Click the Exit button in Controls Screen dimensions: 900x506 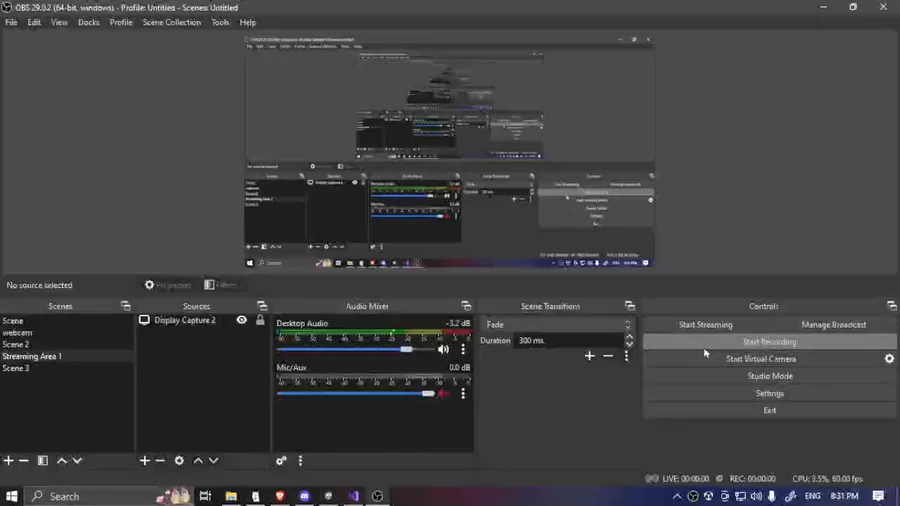click(769, 411)
